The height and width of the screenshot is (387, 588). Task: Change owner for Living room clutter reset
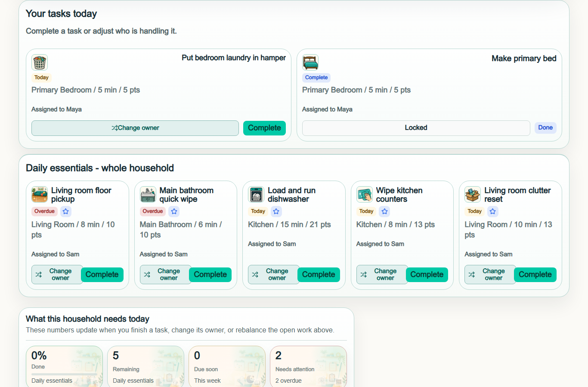click(x=490, y=275)
